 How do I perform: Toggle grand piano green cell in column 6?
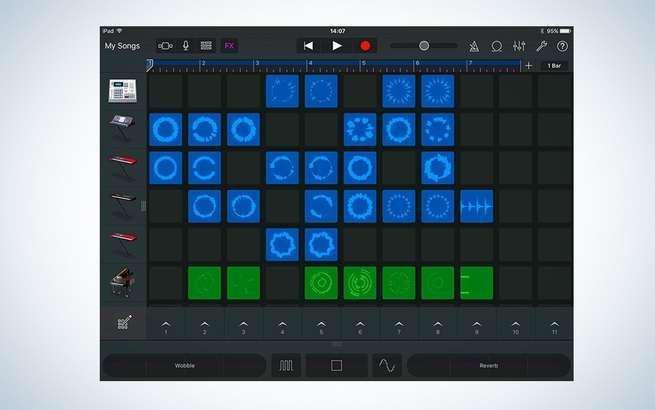coord(360,283)
